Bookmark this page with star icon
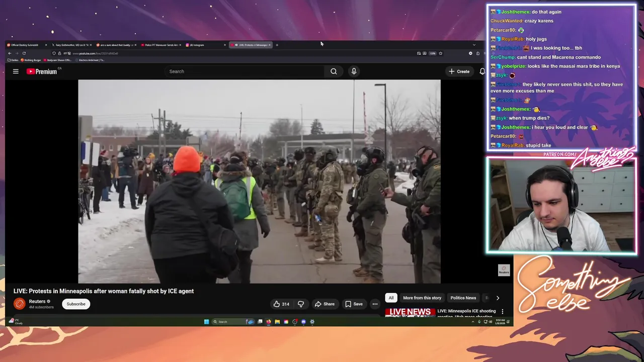 coord(440,53)
